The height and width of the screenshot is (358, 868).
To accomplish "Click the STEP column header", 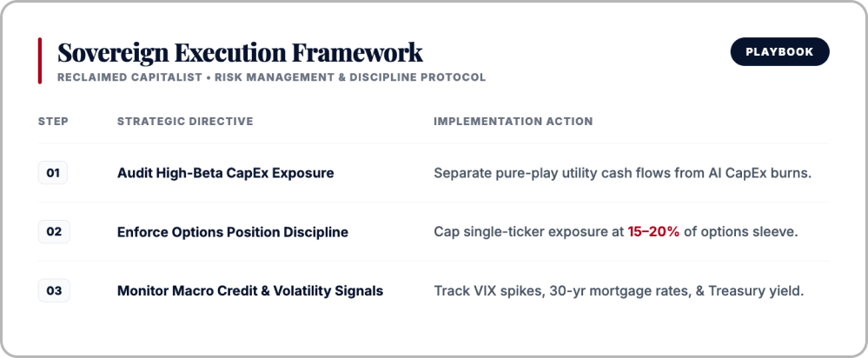I will 53,121.
